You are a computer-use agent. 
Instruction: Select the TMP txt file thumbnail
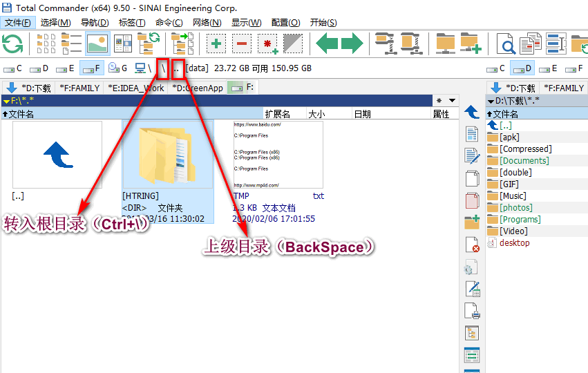tap(278, 155)
